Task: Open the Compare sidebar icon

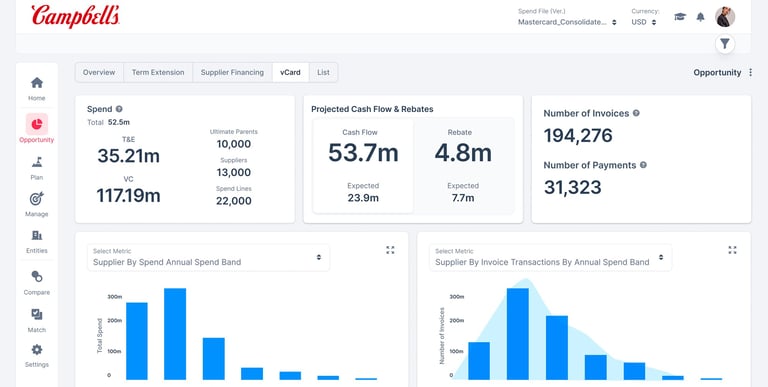Action: pos(37,277)
